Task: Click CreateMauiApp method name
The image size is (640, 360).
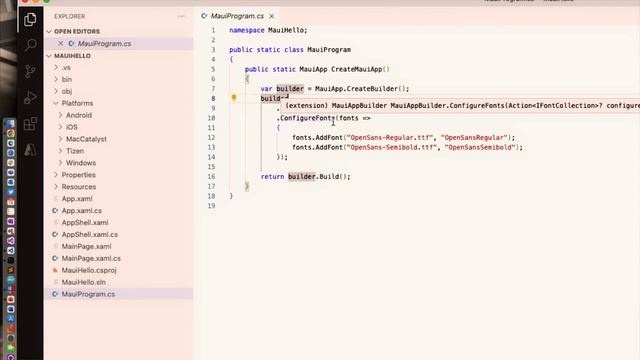Action: (x=357, y=69)
